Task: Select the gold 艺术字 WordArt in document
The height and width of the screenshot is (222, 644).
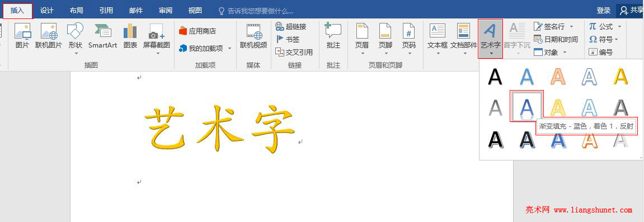Action: pyautogui.click(x=220, y=129)
